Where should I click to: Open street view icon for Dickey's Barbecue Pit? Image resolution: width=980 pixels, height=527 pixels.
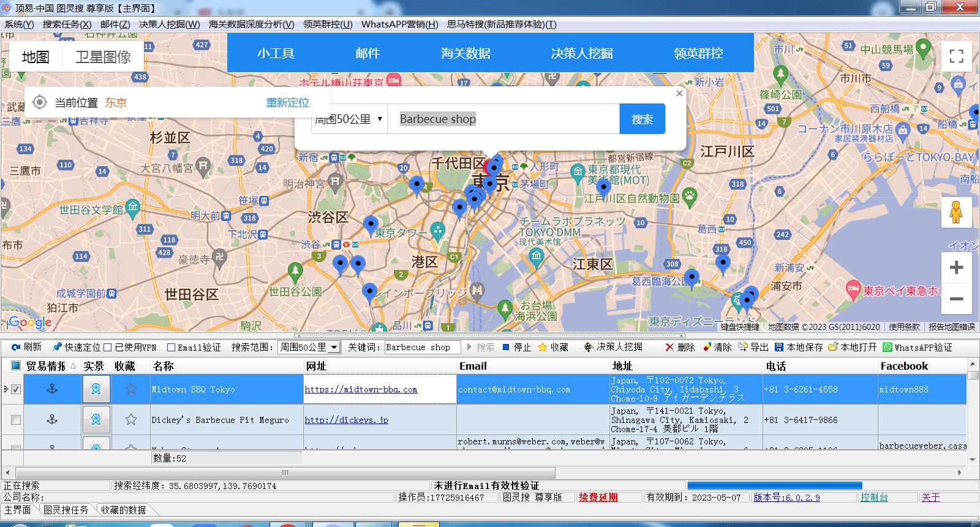[96, 419]
